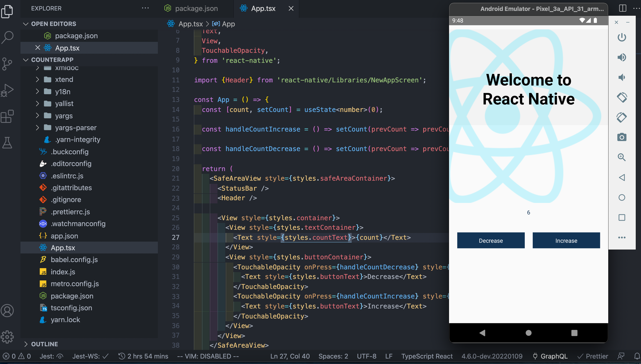Open the Explorer view in activity bar

[x=7, y=11]
